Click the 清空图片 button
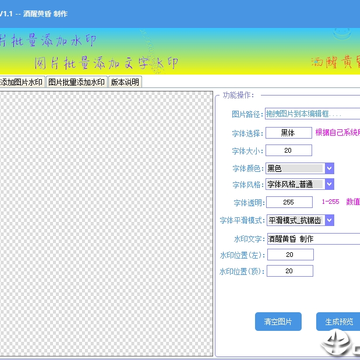This screenshot has height=360, width=360. tap(278, 321)
